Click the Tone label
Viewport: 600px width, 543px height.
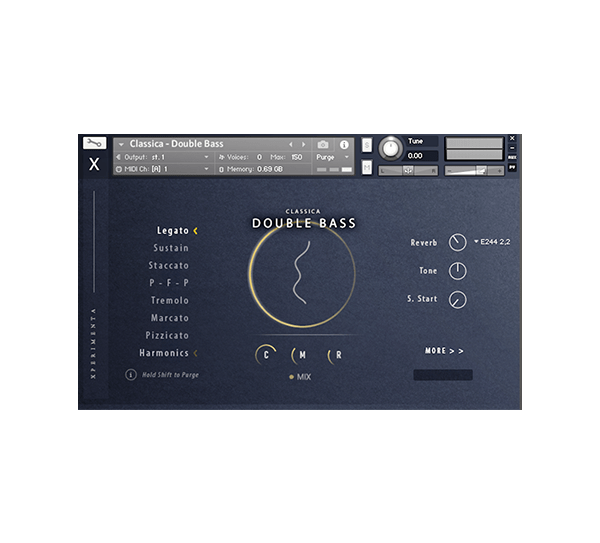(428, 271)
